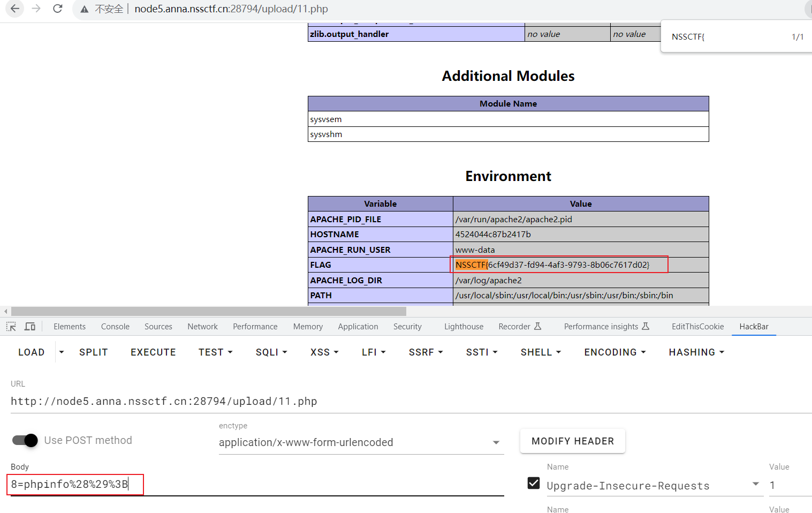The image size is (812, 513).
Task: Activate the DevTools inspect element icon
Action: [x=11, y=327]
